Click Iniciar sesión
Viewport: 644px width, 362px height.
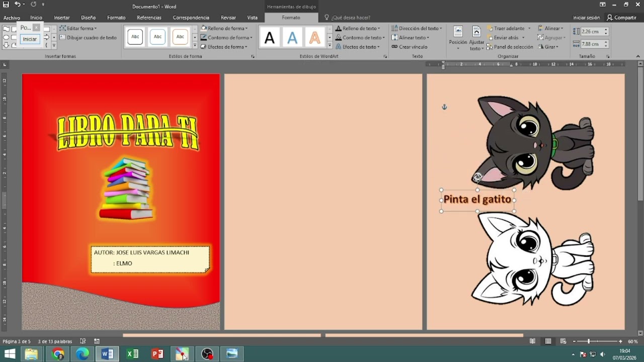[x=586, y=18]
